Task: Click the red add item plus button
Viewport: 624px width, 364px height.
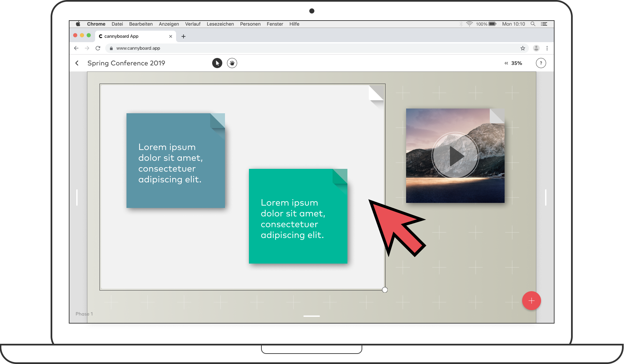Action: point(532,301)
